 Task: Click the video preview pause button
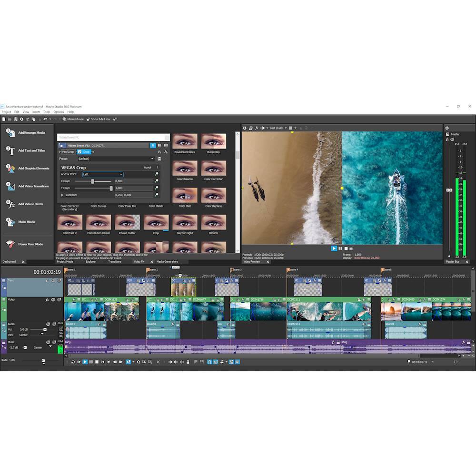340,248
